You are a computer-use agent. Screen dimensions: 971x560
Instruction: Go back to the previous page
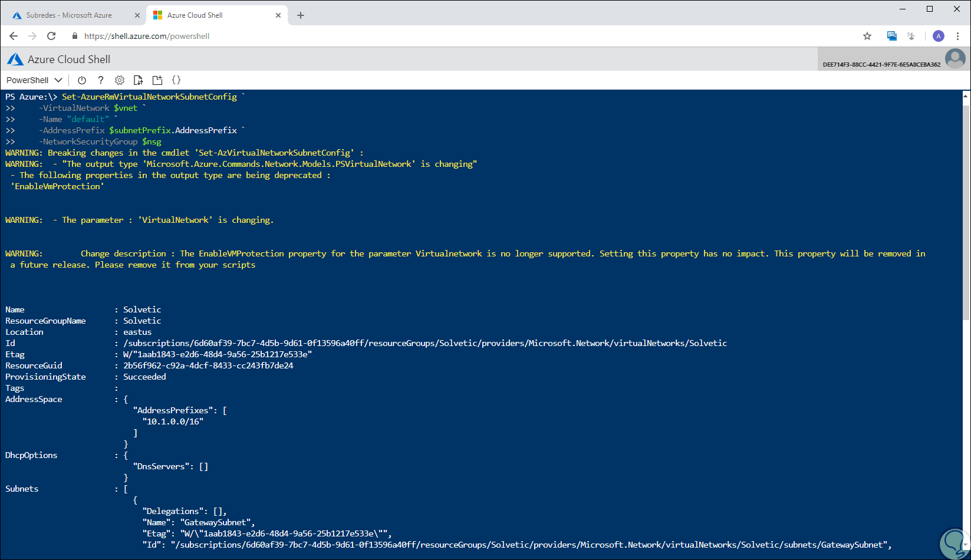[14, 36]
